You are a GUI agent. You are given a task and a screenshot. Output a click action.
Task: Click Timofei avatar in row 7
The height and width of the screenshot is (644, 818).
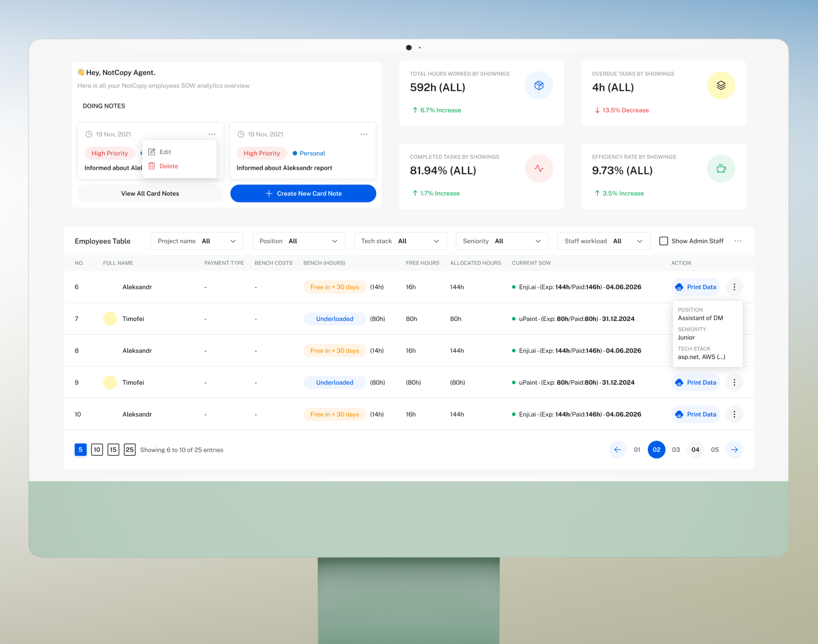tap(110, 319)
